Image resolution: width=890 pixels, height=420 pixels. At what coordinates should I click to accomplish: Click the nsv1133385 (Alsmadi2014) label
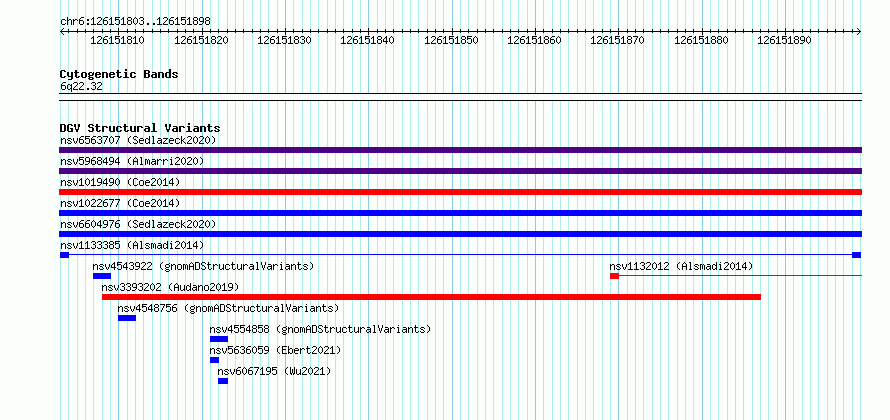(132, 245)
